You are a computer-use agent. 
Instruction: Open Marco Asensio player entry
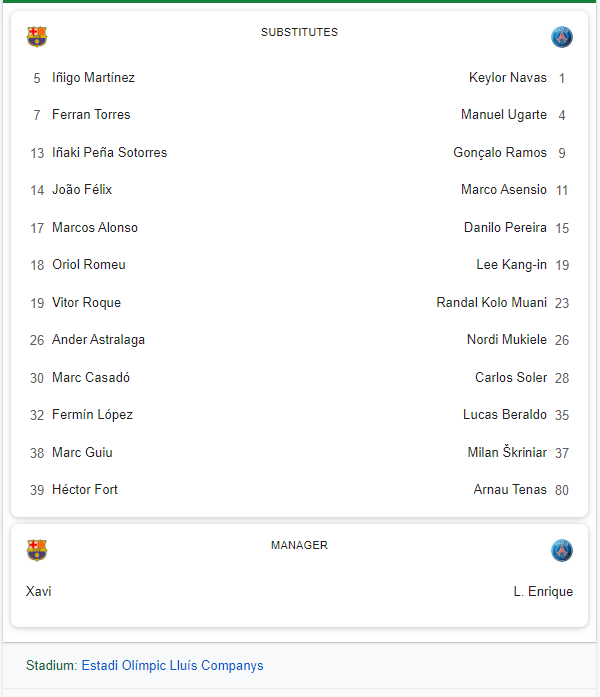coord(504,190)
